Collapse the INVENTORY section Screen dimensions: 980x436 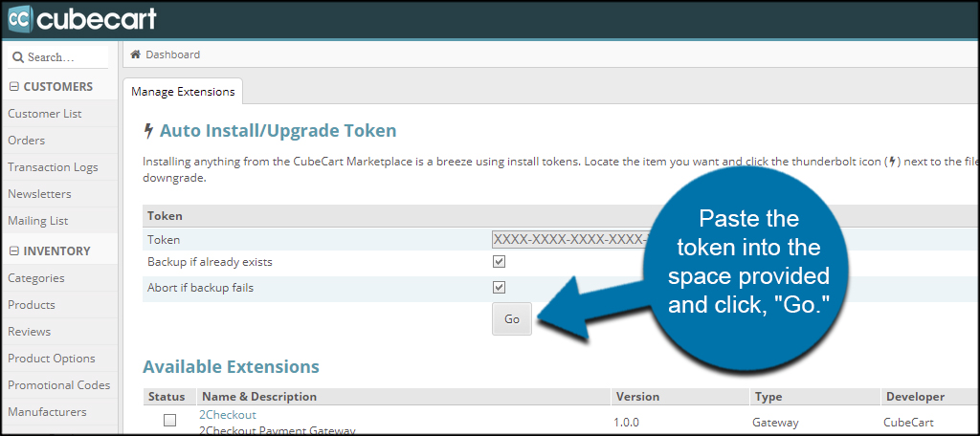(x=13, y=251)
